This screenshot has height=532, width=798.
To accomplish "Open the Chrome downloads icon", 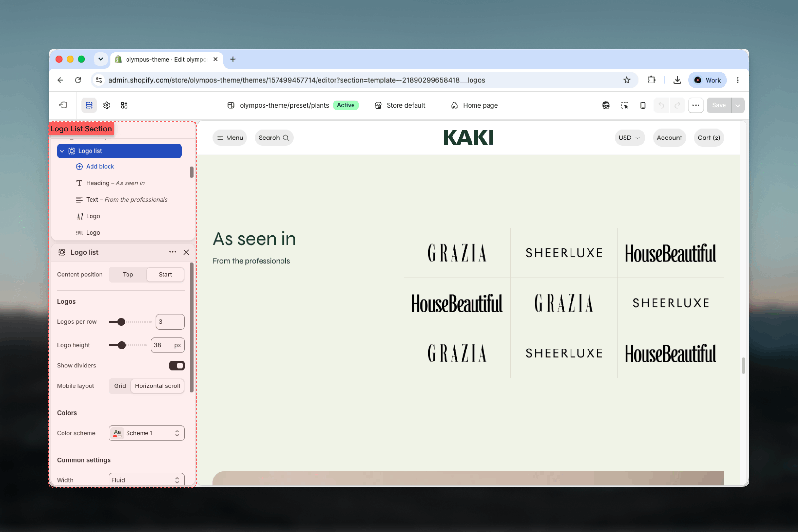I will [x=677, y=80].
